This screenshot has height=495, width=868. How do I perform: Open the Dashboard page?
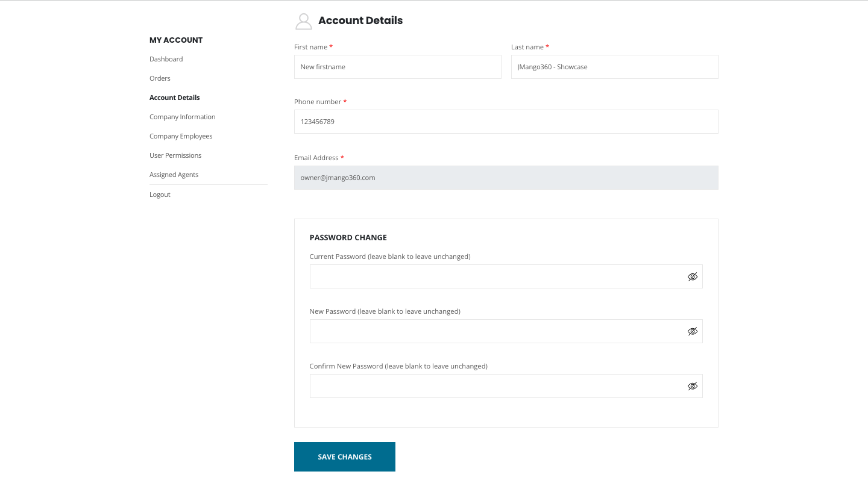coord(166,59)
